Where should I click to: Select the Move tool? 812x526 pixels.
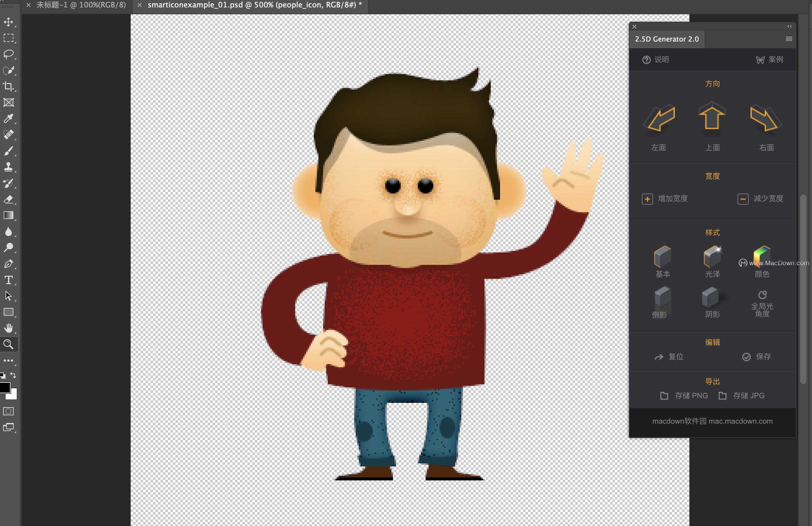(x=8, y=22)
